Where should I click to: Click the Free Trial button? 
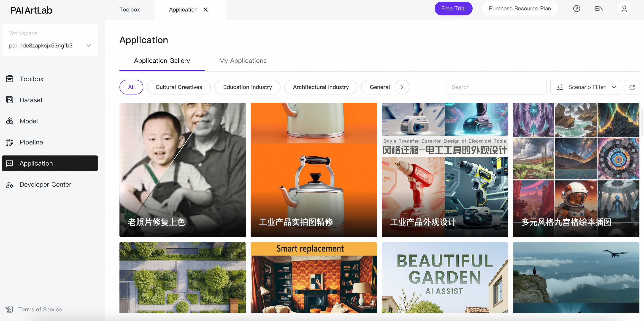(453, 8)
